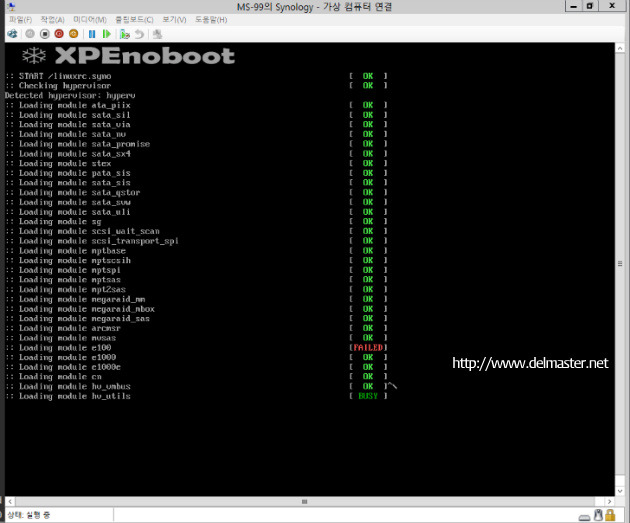This screenshot has width=630, height=523.
Task: Create a checkpoint using the toolbar icon
Action: 125,34
